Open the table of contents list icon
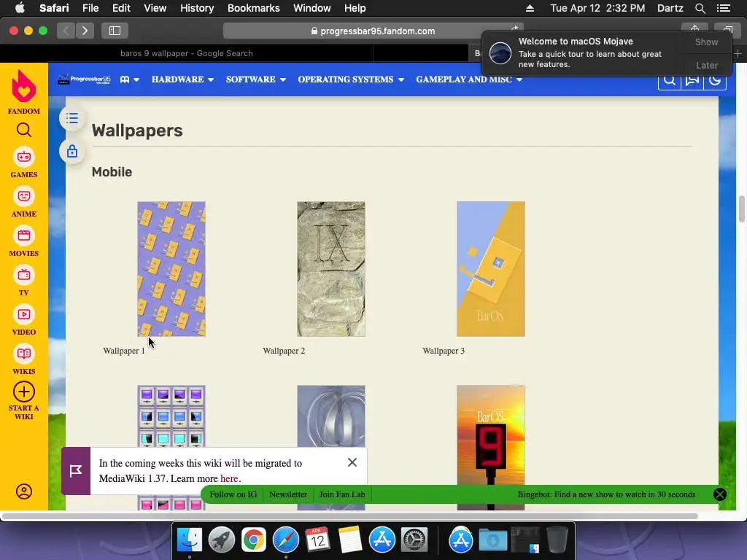 (x=72, y=118)
